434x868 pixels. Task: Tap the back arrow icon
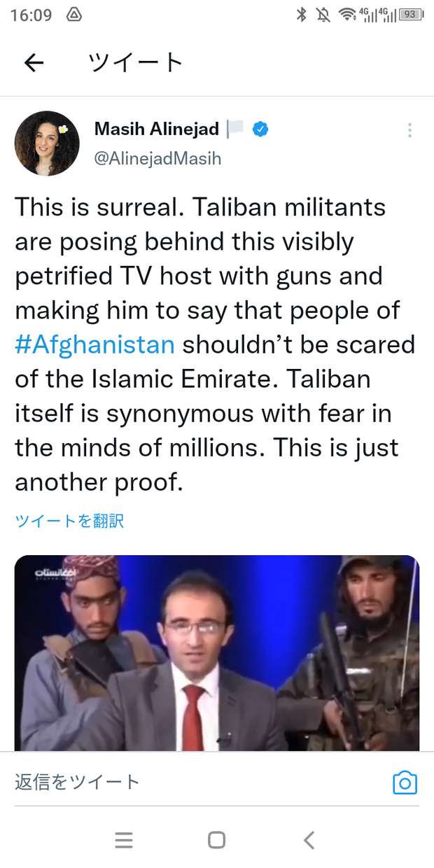(34, 63)
